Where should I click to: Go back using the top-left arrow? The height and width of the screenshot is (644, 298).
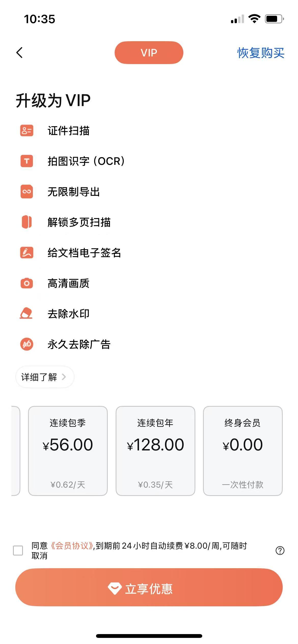(x=20, y=53)
